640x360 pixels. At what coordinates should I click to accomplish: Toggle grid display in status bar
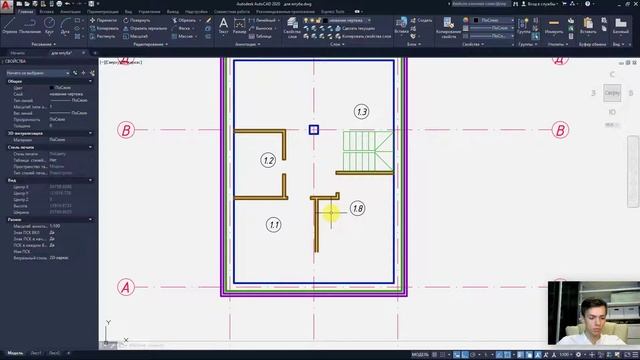pos(434,355)
